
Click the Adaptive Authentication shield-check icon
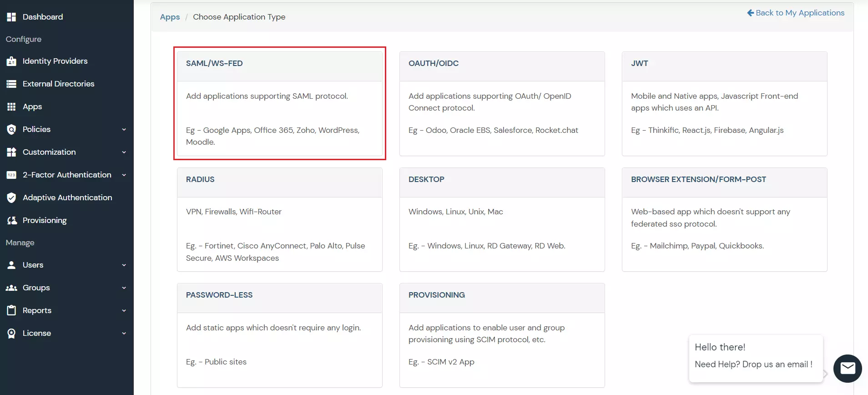coord(11,197)
